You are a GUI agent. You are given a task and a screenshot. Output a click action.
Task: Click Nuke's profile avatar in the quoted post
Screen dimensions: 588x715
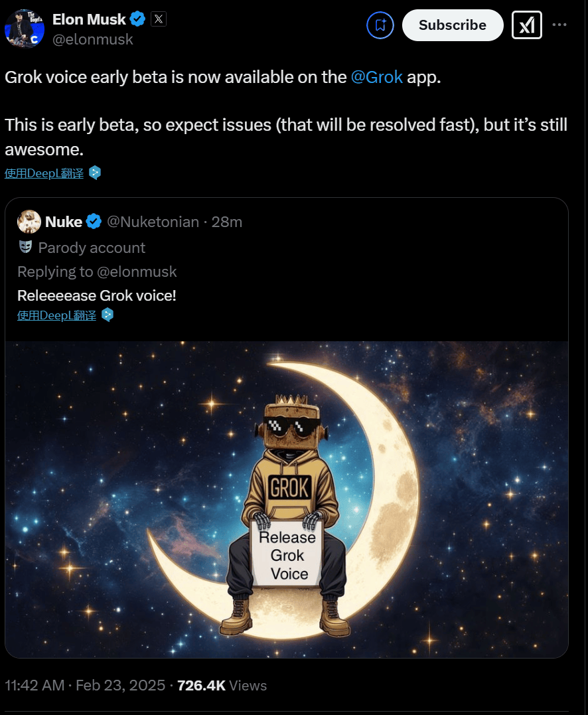point(29,222)
